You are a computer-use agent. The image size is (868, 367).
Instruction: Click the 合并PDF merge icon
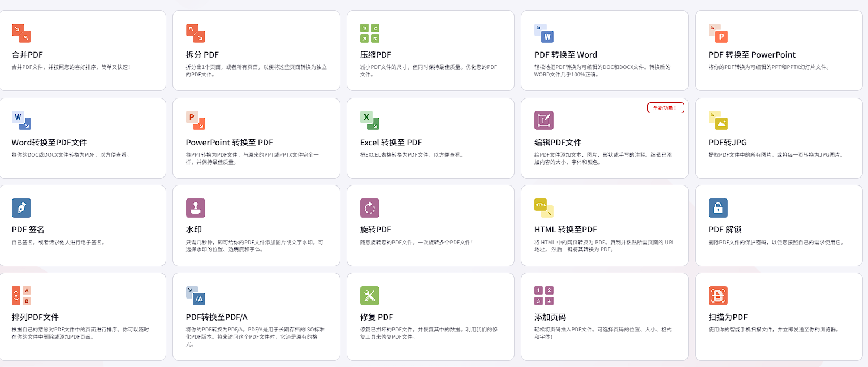click(x=21, y=33)
